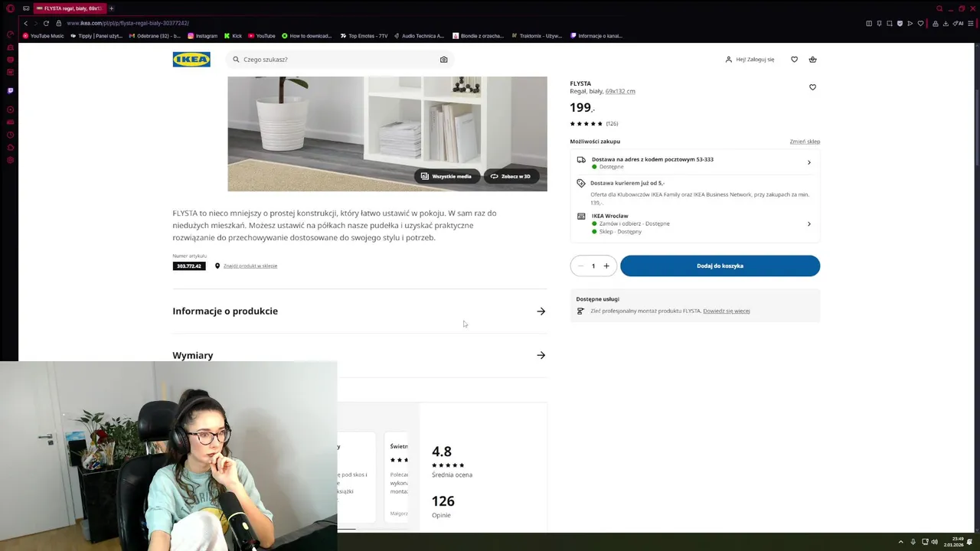Go back with browser back arrow
Image resolution: width=980 pixels, height=551 pixels.
(25, 23)
